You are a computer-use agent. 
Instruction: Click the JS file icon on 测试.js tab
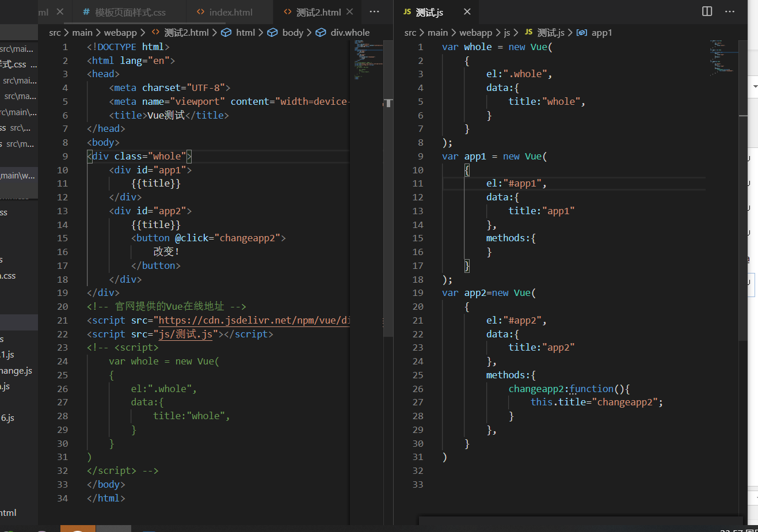point(407,12)
